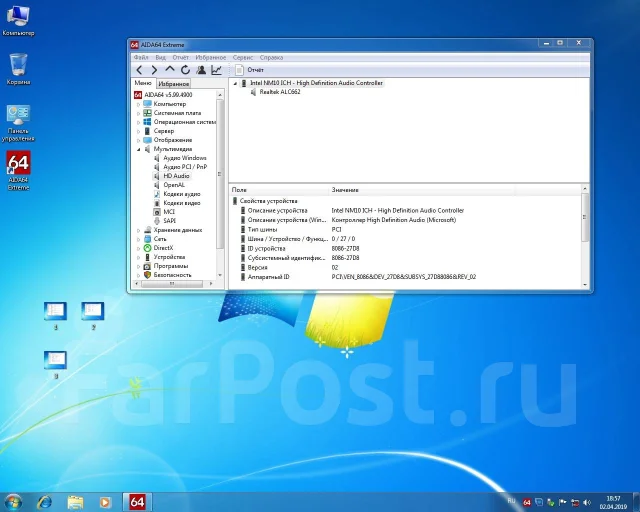
Task: Select the OpenAL tree item
Action: click(x=169, y=185)
